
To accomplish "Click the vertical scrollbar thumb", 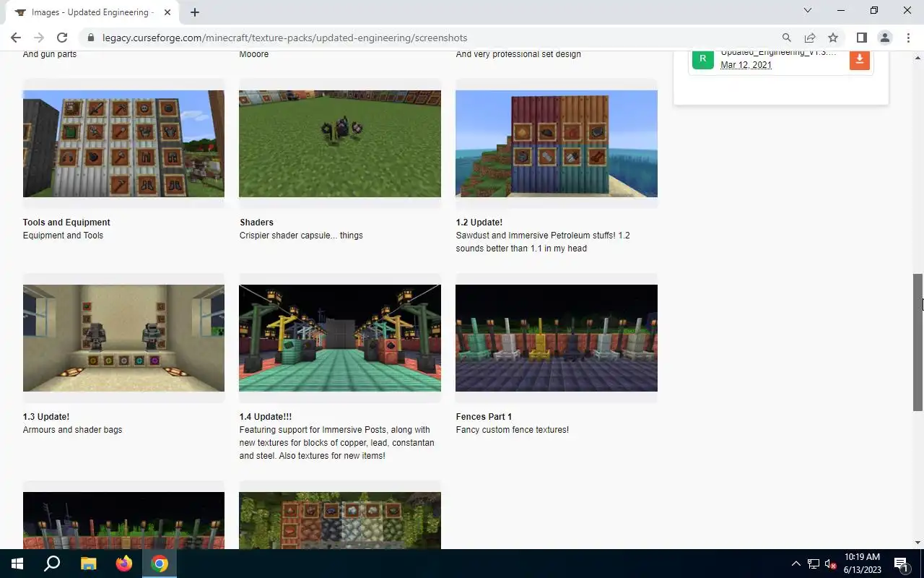I will point(918,342).
